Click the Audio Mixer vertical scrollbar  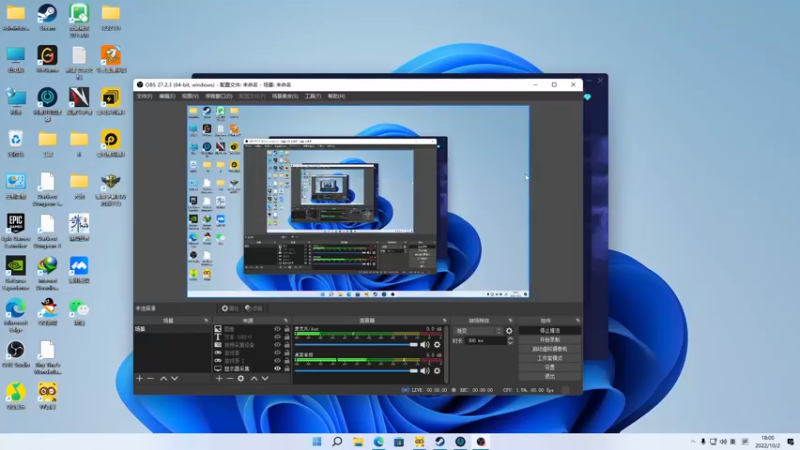(x=446, y=354)
